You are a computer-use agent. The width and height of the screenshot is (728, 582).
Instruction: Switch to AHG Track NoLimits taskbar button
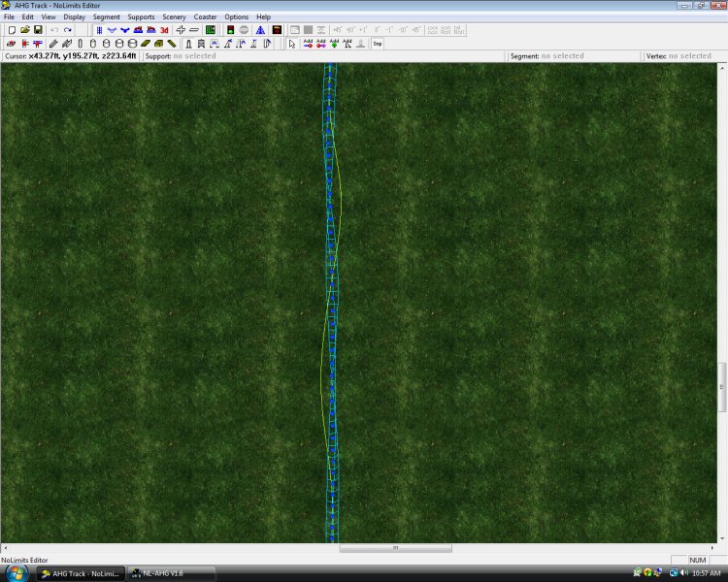(82, 573)
